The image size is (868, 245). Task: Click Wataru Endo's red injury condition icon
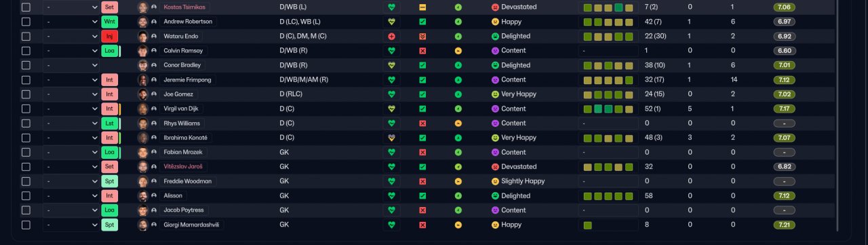point(391,36)
